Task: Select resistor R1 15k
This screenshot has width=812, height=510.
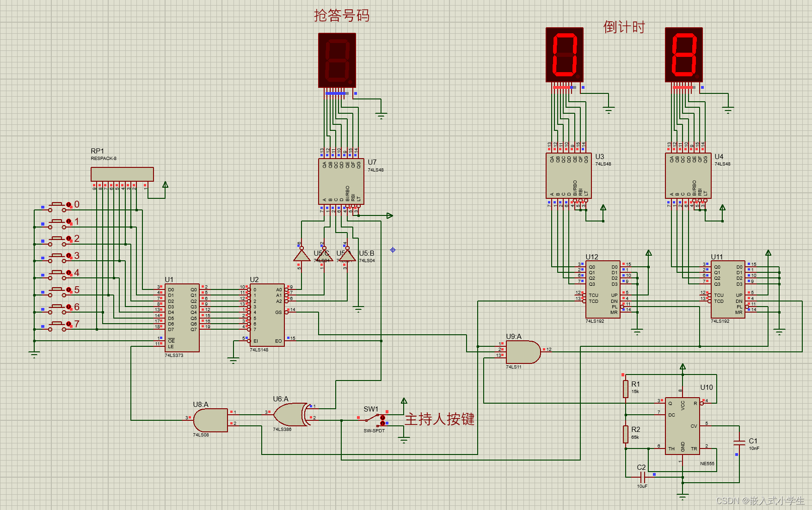Action: [626, 389]
